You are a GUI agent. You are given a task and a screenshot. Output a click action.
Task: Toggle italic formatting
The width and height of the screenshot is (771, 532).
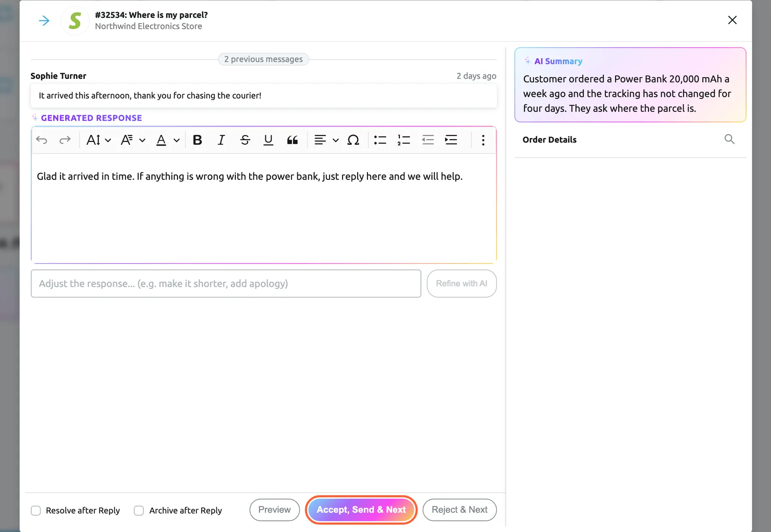[221, 140]
